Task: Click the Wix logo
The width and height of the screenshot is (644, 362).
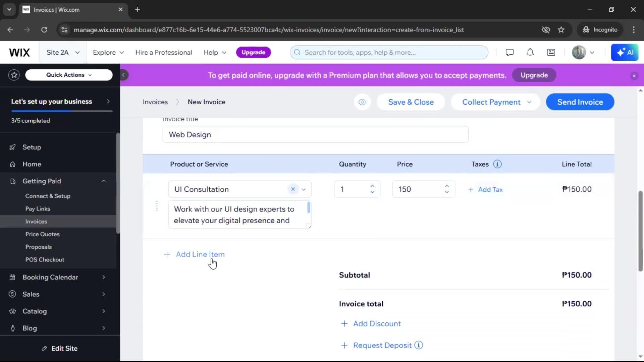Action: pos(19,53)
